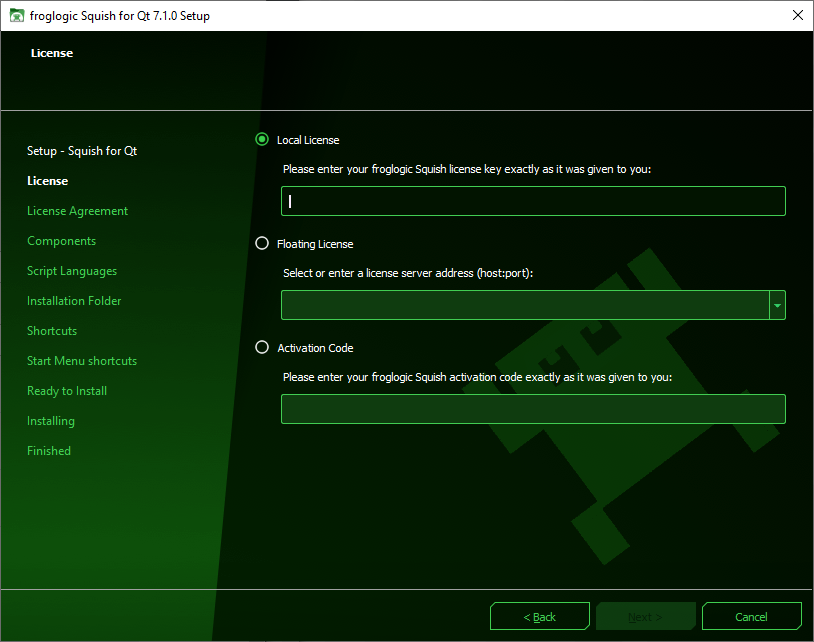The height and width of the screenshot is (642, 814).
Task: Click Setup - Squish for Qt sidebar entry
Action: (82, 151)
